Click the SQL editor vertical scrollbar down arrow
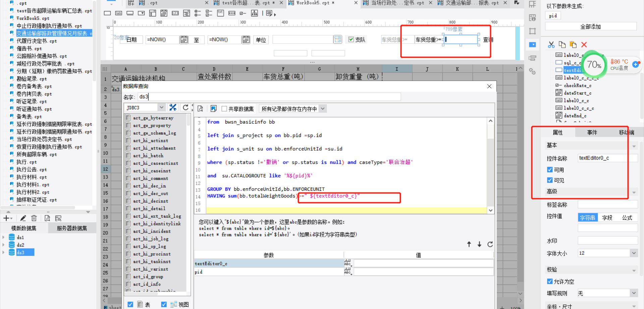This screenshot has width=644, height=309. (490, 210)
